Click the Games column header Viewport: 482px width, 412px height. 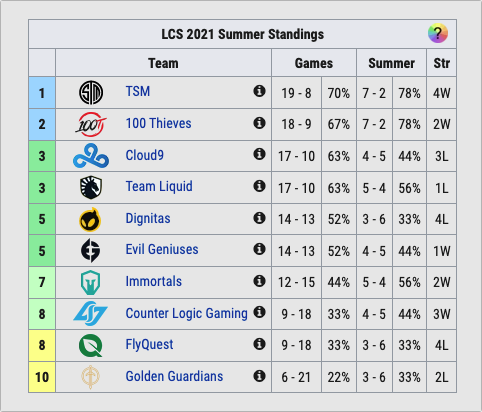[314, 63]
